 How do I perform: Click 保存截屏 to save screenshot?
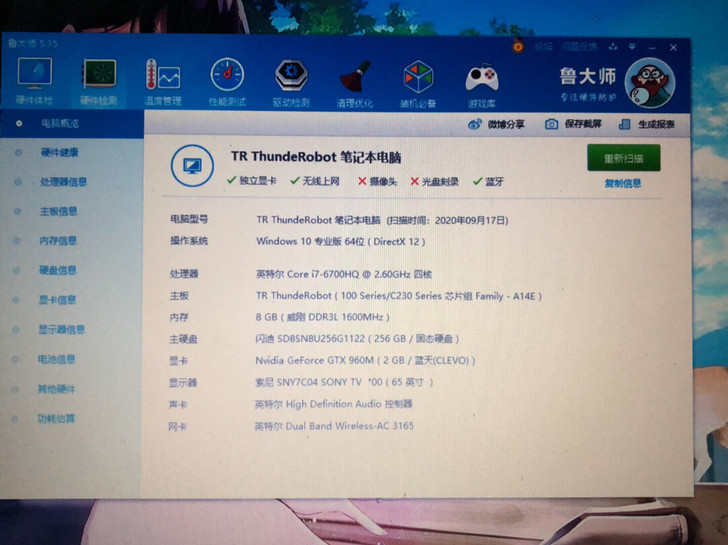pos(573,124)
